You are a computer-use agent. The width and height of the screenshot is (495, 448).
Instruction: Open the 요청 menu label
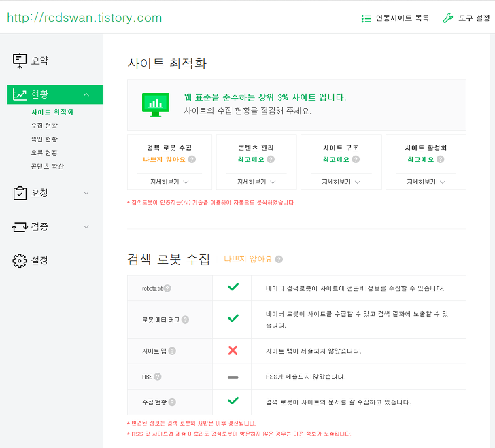tap(39, 193)
